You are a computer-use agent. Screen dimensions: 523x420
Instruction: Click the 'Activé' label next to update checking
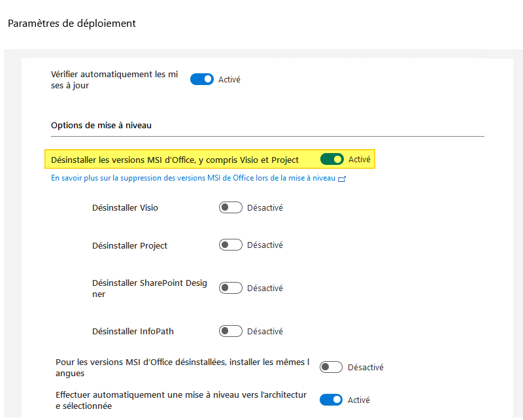[230, 79]
